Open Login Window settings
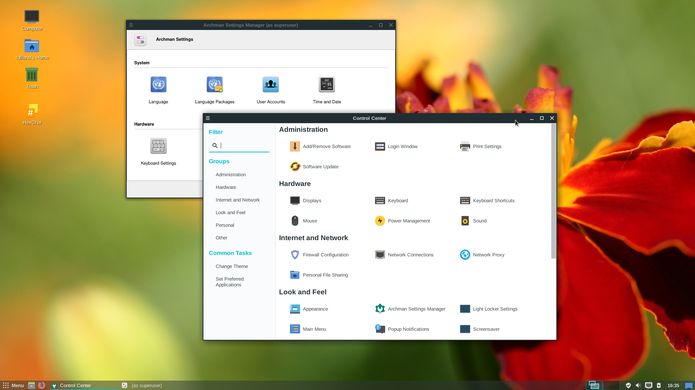The image size is (695, 390). [396, 146]
